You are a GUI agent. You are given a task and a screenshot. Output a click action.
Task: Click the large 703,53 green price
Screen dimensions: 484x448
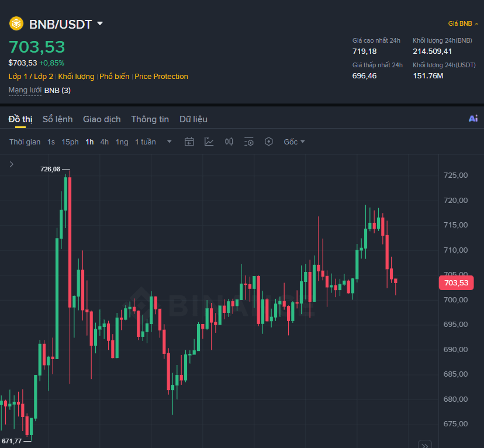click(37, 47)
